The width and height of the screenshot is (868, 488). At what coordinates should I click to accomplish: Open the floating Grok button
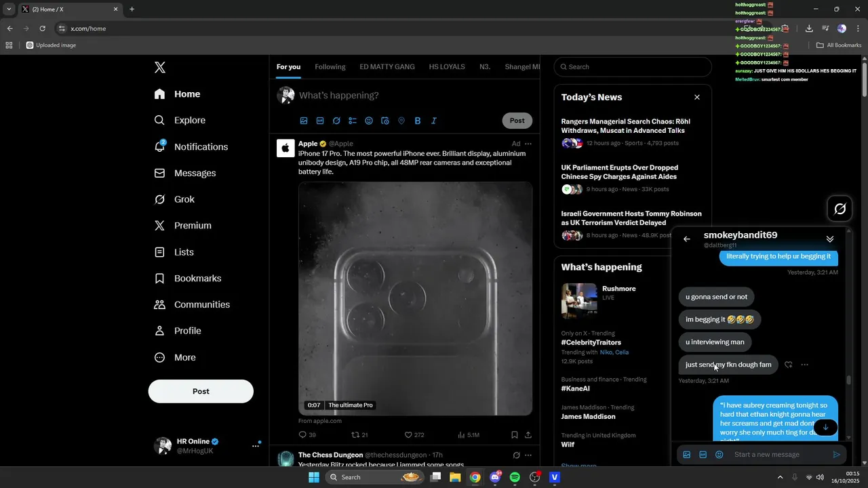840,209
